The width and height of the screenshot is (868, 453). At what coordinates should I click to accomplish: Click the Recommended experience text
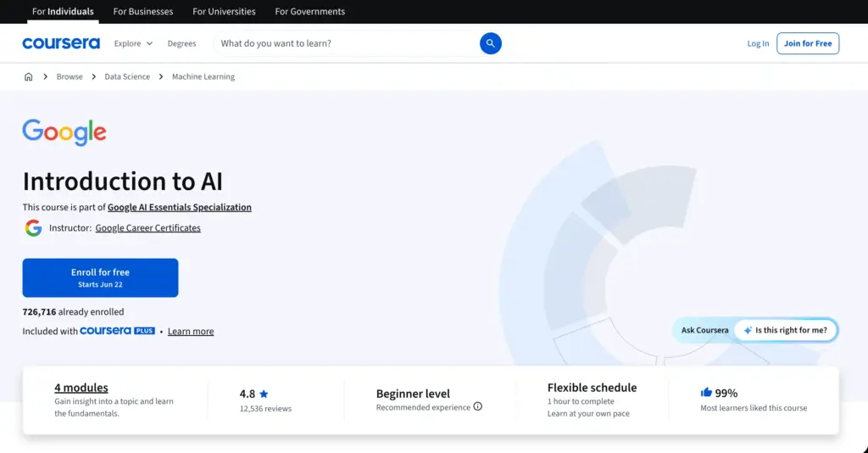tap(423, 407)
